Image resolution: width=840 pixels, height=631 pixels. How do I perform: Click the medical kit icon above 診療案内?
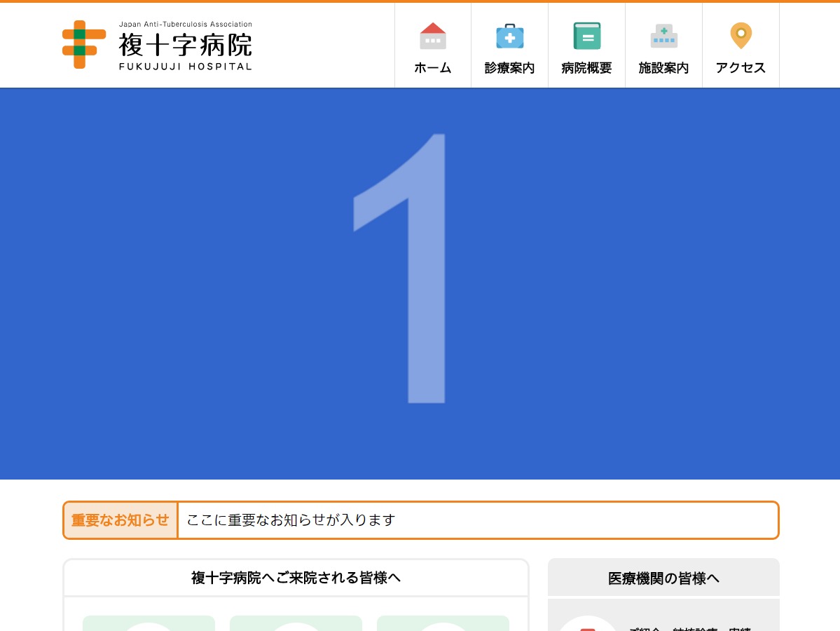tap(510, 36)
